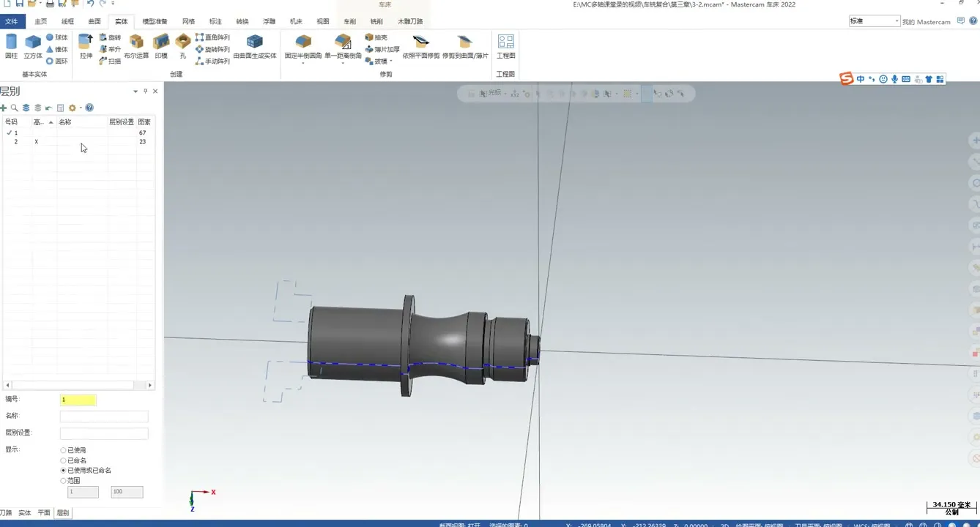The height and width of the screenshot is (527, 980).
Task: Open the 标准 combo box
Action: tap(874, 21)
